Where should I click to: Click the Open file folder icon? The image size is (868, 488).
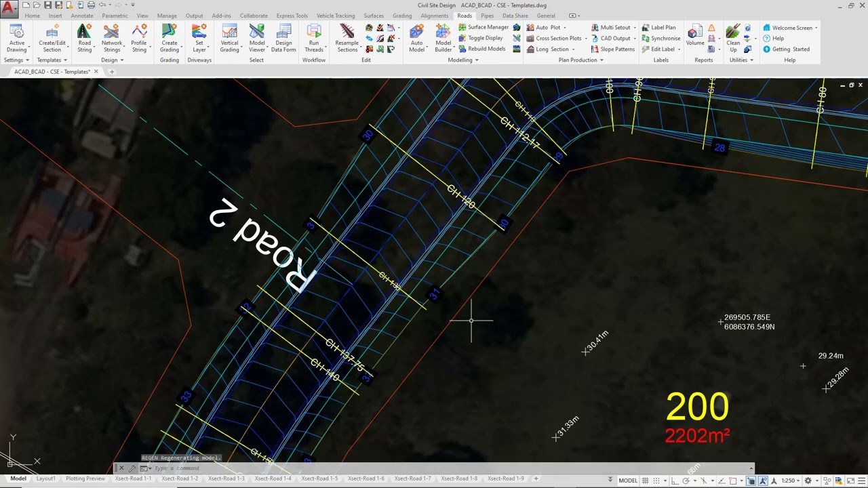(37, 5)
